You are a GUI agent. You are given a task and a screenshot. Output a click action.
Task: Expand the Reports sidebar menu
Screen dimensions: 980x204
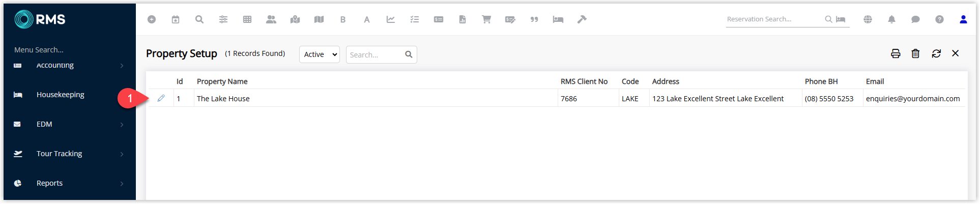click(69, 183)
